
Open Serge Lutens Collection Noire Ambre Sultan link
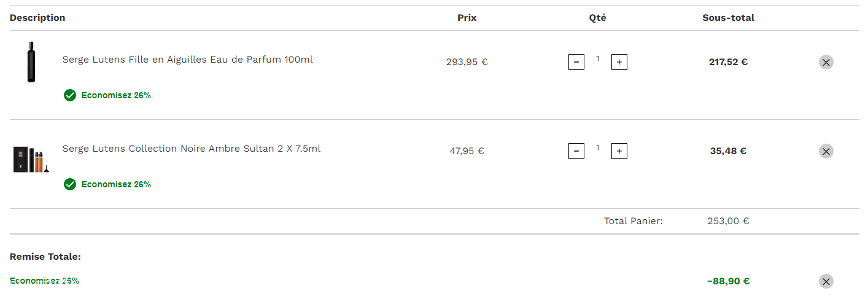coord(192,149)
